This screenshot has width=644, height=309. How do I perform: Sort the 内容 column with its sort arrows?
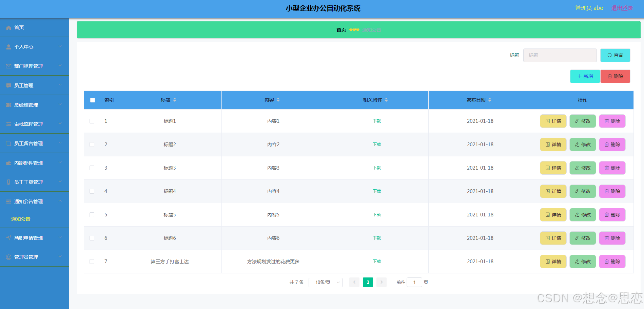[278, 100]
